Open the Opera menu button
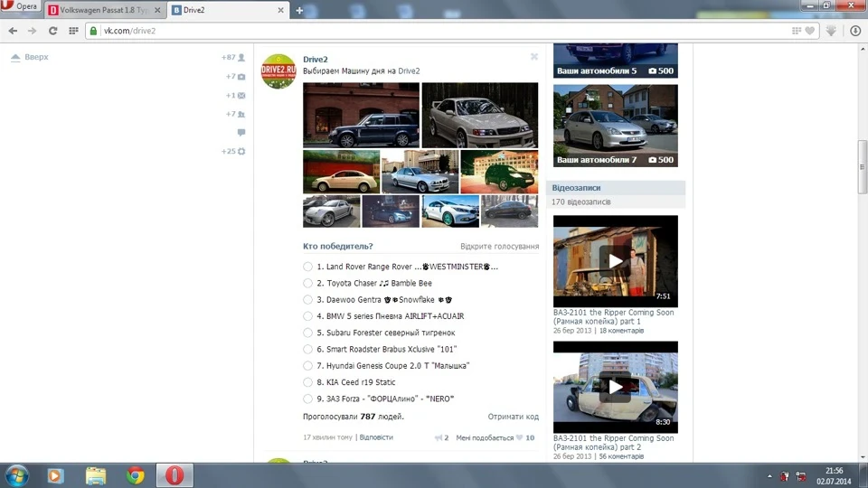Image resolution: width=868 pixels, height=488 pixels. pyautogui.click(x=20, y=6)
